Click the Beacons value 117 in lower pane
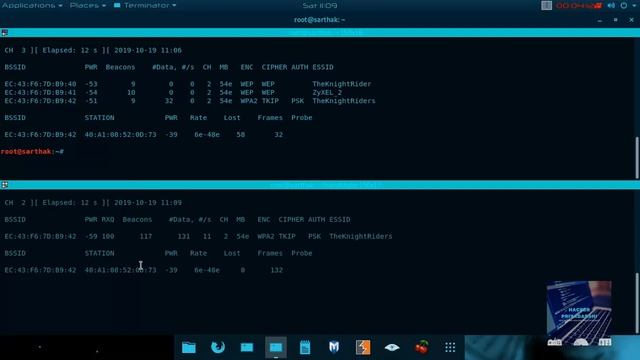The height and width of the screenshot is (360, 640). (146, 236)
